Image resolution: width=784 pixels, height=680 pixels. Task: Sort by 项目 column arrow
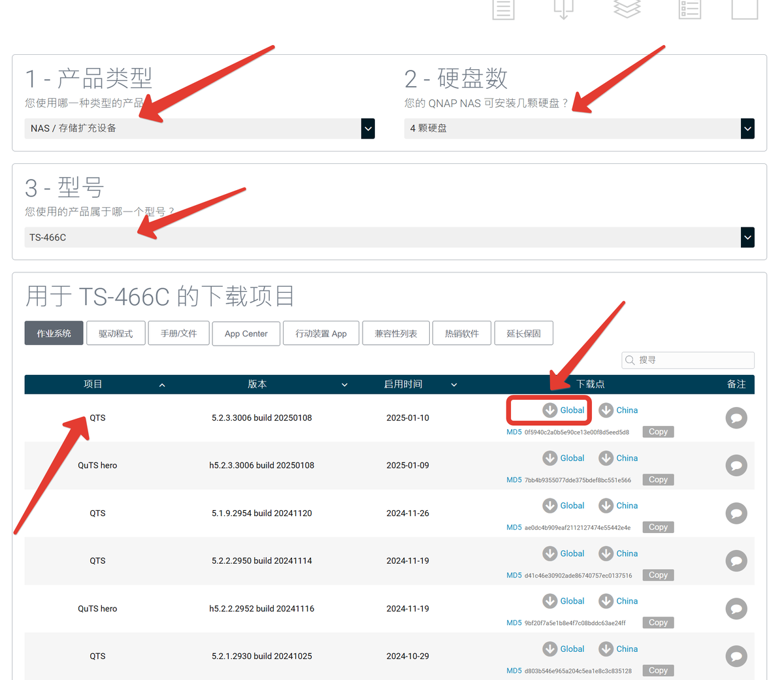pyautogui.click(x=162, y=385)
